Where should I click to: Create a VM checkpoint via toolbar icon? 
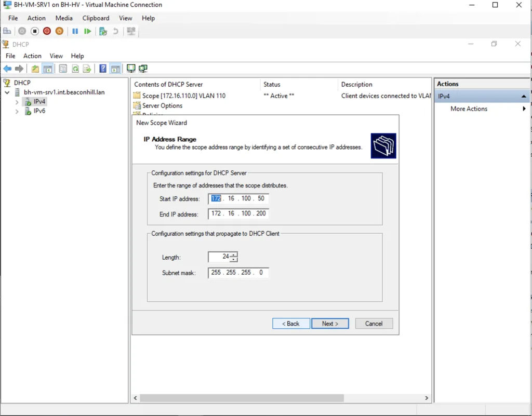click(x=103, y=31)
